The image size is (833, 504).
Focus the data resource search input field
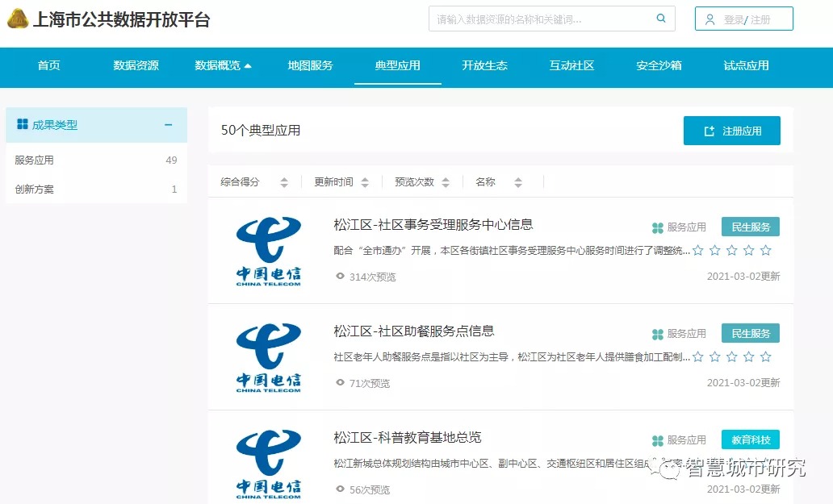pos(541,19)
